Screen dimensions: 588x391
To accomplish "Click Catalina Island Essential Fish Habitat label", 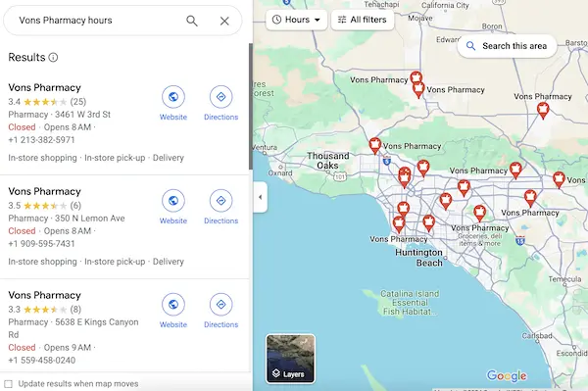I will coord(410,303).
